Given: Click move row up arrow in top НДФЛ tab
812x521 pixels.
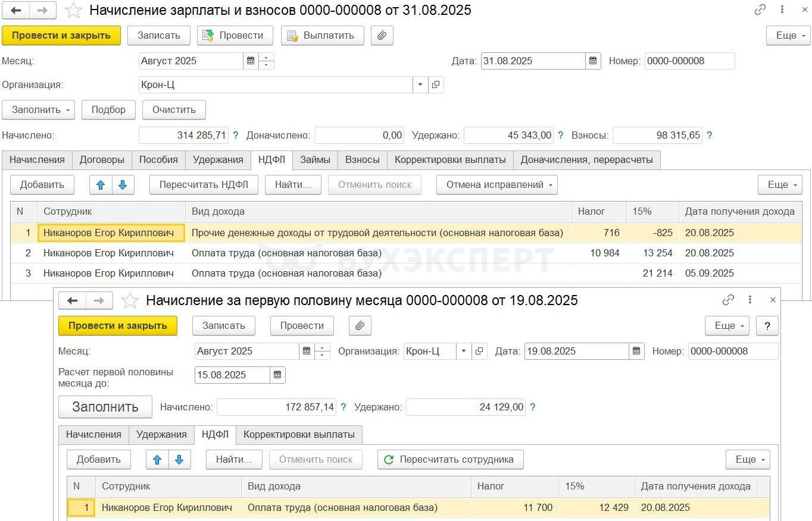Looking at the screenshot, I should point(101,185).
